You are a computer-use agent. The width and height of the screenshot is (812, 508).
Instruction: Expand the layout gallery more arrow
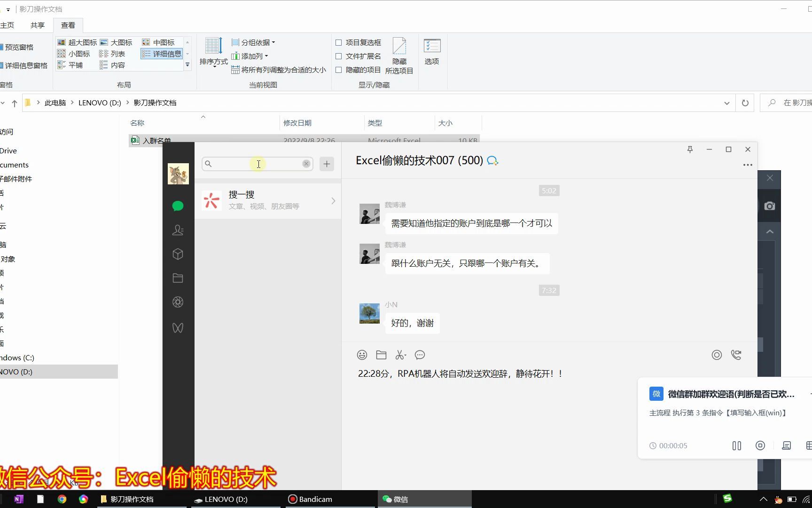point(187,65)
